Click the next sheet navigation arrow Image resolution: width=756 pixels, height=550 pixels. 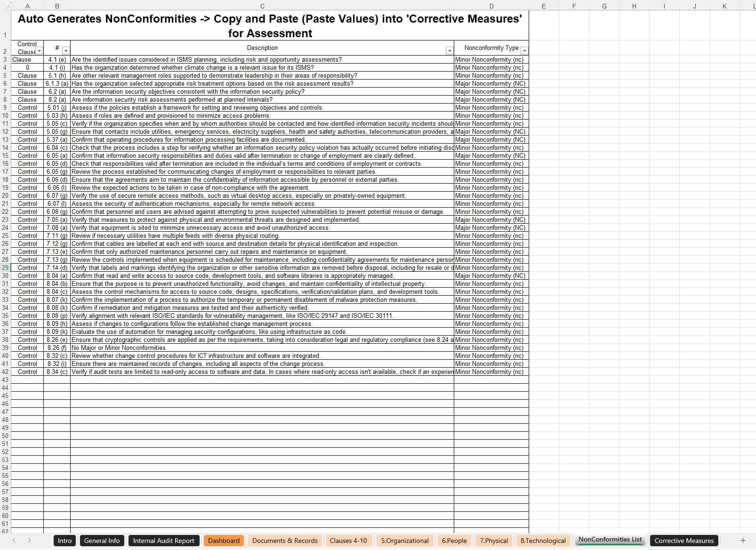pos(29,541)
